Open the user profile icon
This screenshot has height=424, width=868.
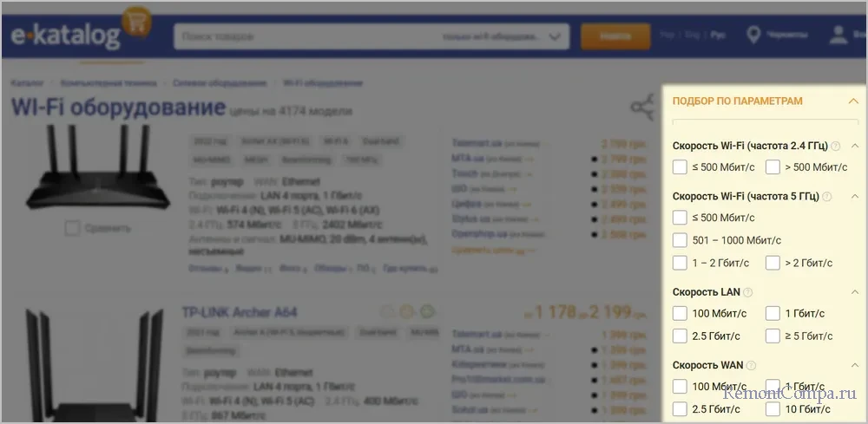pos(838,36)
